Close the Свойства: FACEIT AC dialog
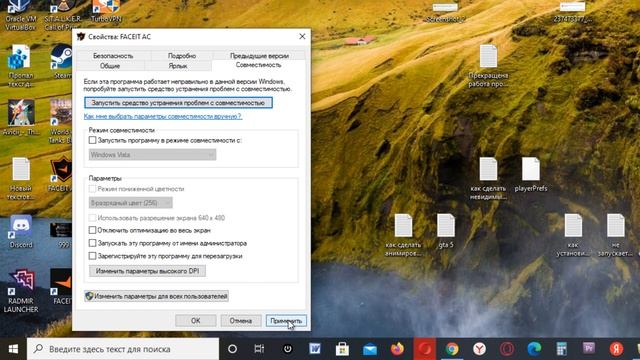This screenshot has height=360, width=640. tap(302, 36)
